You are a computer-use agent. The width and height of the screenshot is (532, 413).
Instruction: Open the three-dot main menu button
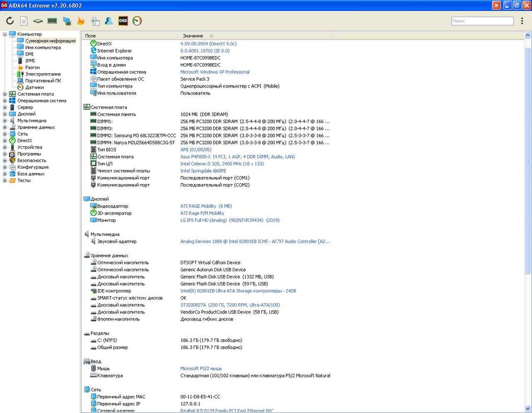(x=522, y=21)
